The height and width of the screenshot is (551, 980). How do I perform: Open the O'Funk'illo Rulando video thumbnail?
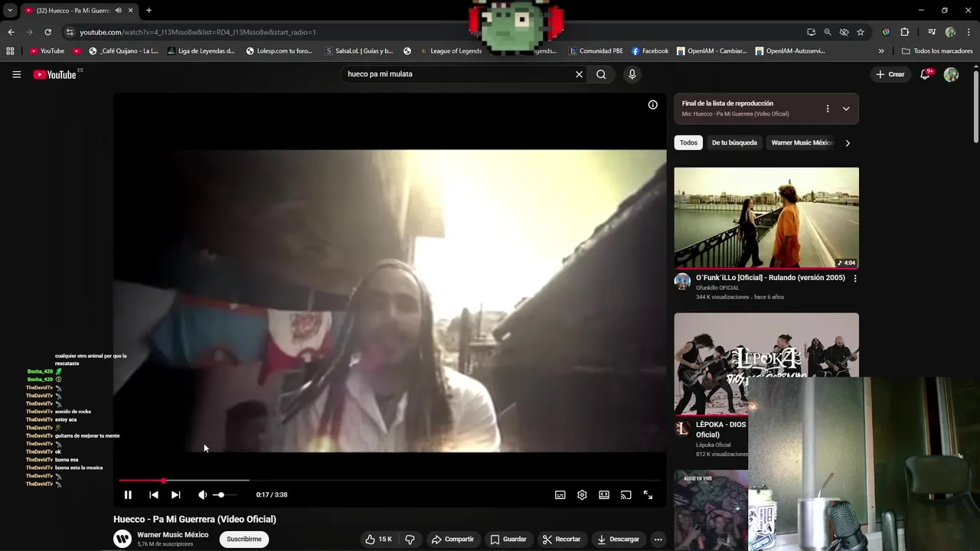pos(766,217)
